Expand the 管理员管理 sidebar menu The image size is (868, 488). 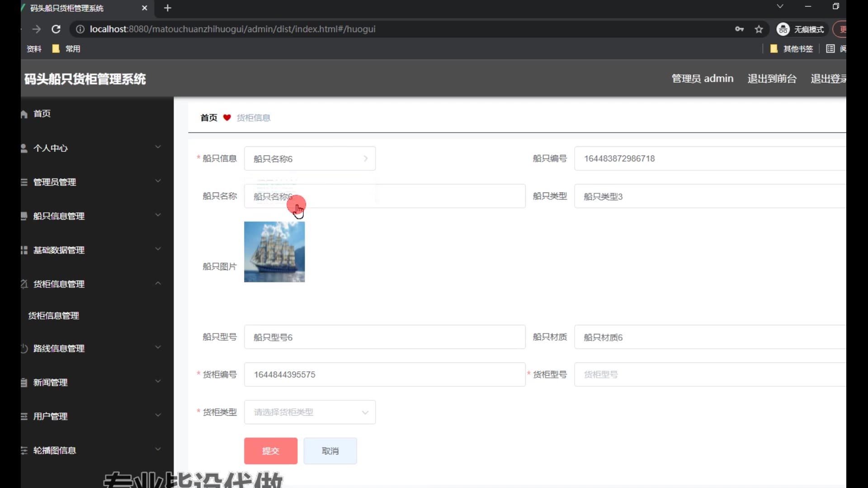(158, 181)
